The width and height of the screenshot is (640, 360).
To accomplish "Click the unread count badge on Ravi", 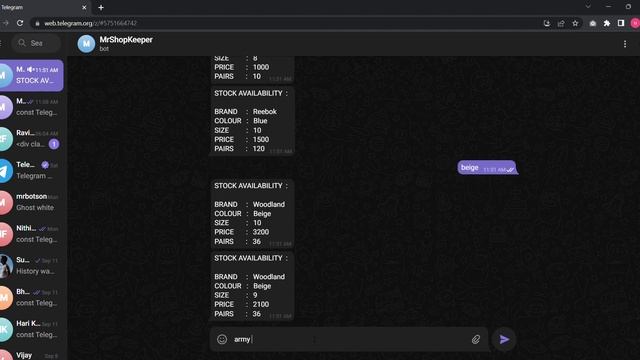I will [x=54, y=144].
